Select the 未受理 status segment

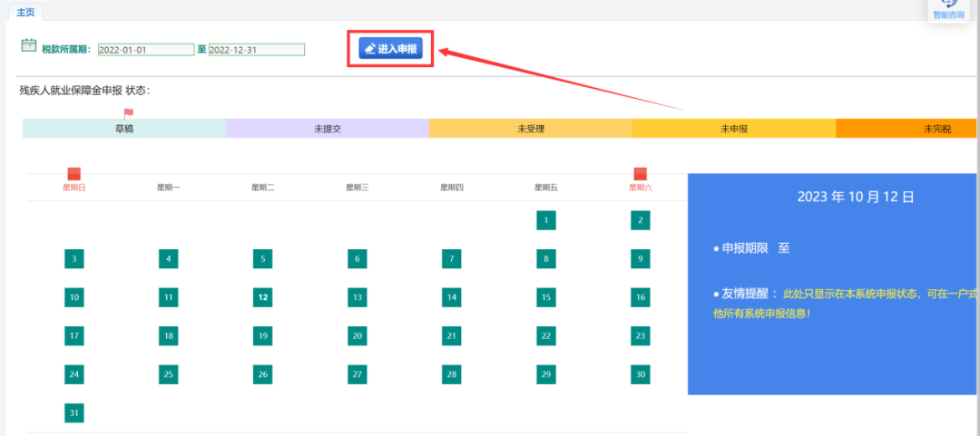pos(531,129)
